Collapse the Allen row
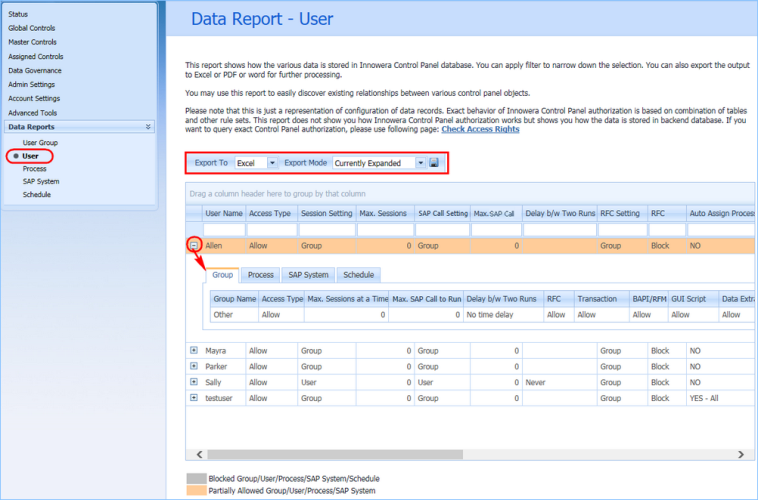This screenshot has height=500, width=758. [x=194, y=245]
